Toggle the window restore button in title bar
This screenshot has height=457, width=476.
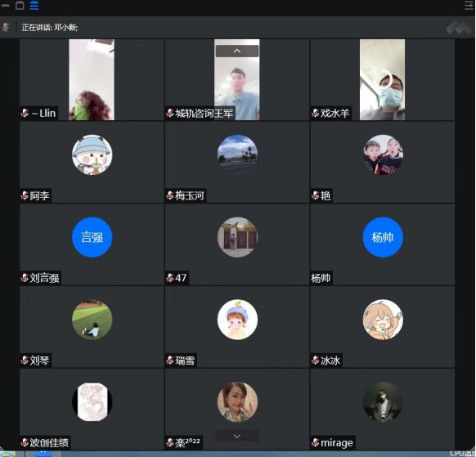(20, 6)
